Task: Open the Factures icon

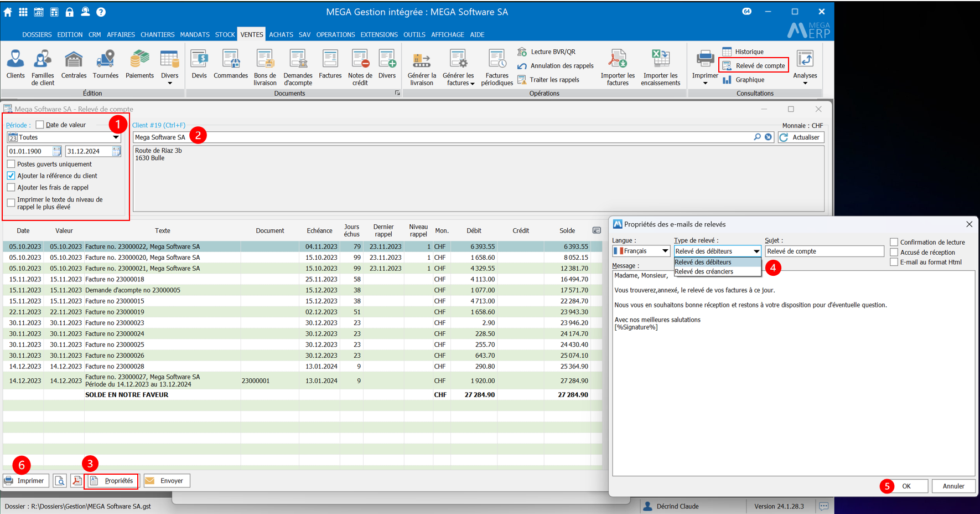Action: coord(330,64)
